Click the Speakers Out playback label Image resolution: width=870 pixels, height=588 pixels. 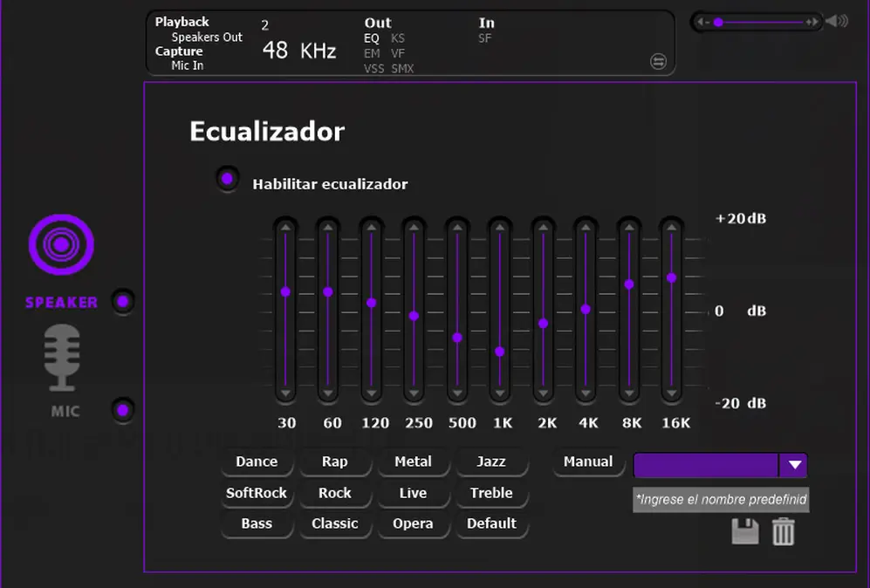(x=207, y=38)
